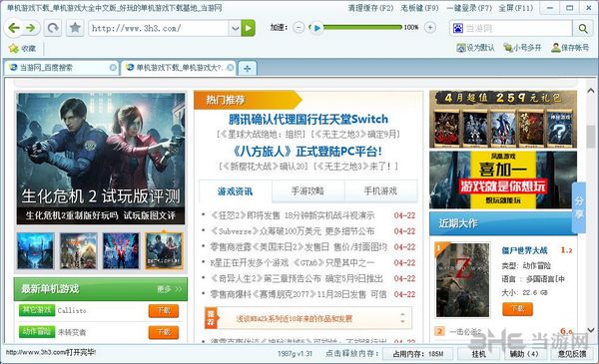Click 全屏(F11) fullscreen option
This screenshot has width=599, height=364.
coord(516,8)
